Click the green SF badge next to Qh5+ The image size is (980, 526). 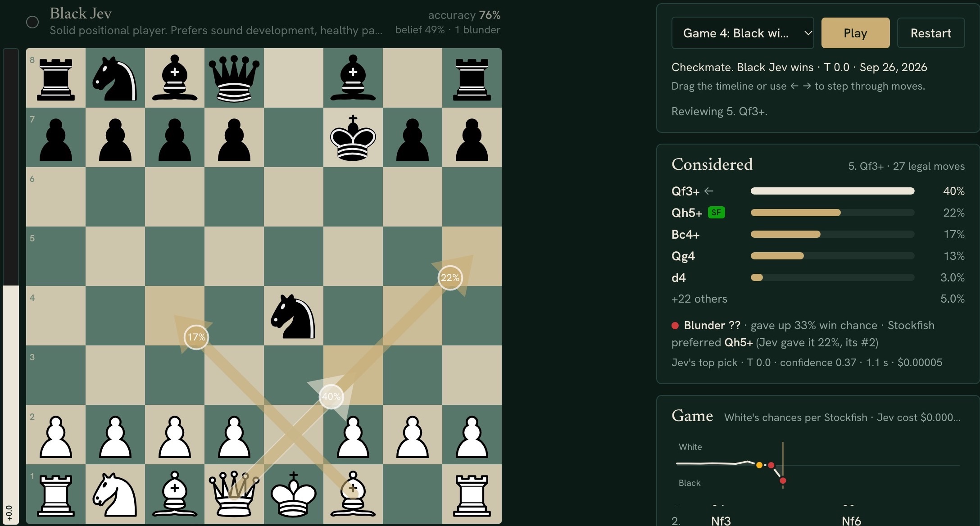[716, 212]
